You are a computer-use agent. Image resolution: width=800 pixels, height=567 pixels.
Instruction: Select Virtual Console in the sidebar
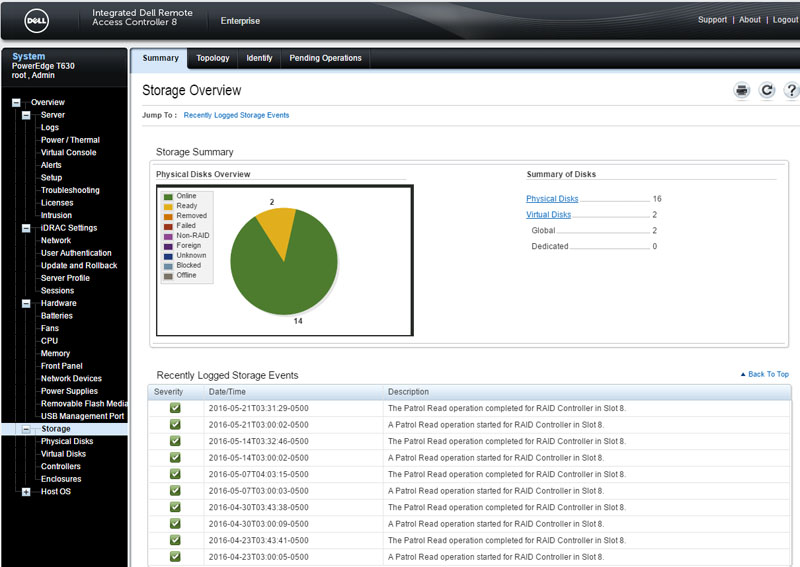tap(68, 153)
